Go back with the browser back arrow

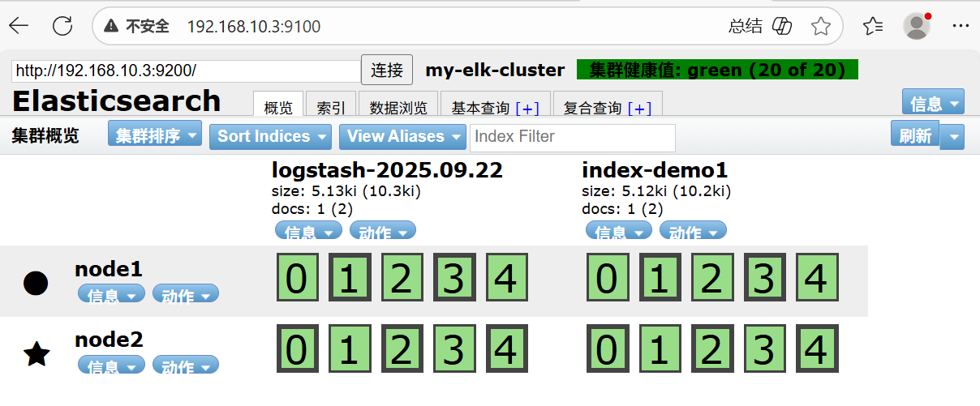(19, 26)
